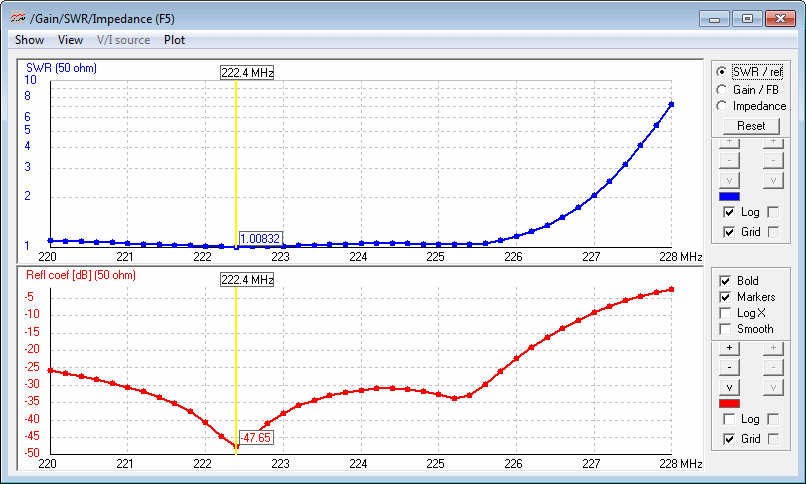Open the Show menu
The width and height of the screenshot is (806, 484).
tap(29, 40)
